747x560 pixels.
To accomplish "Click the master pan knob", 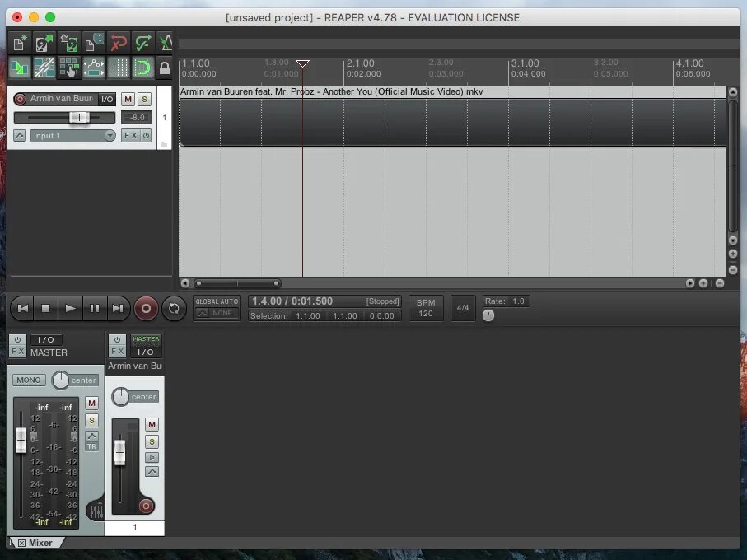I will (60, 380).
